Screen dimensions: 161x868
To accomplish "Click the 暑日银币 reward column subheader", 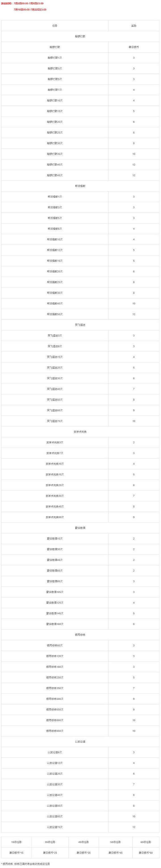I will pyautogui.click(x=134, y=47).
